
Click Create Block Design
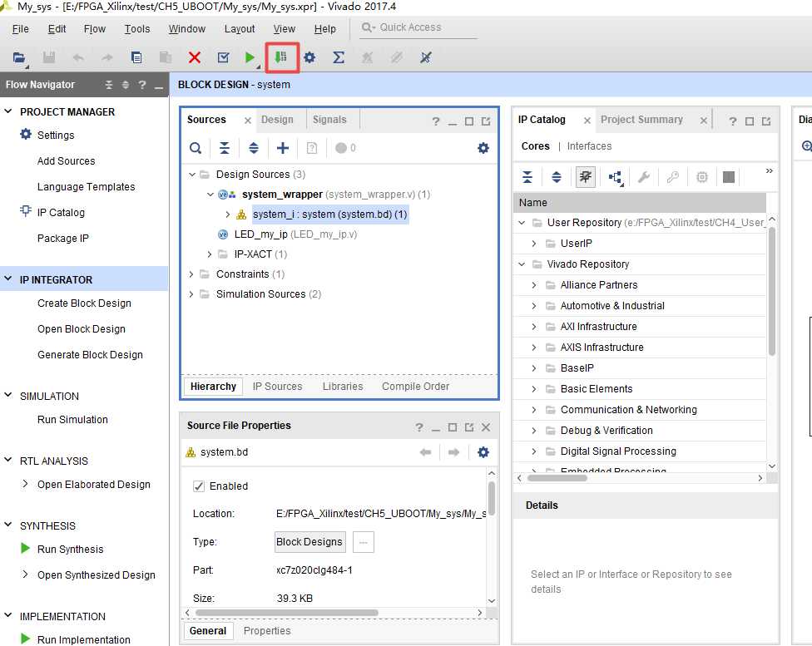point(84,303)
